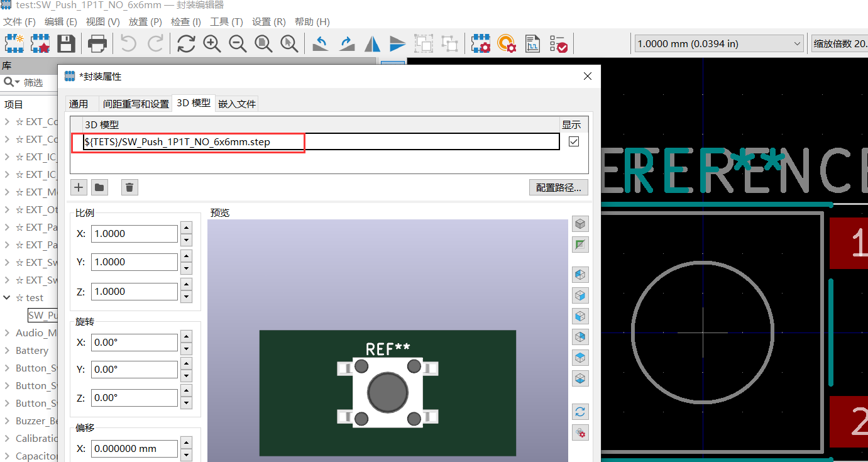The width and height of the screenshot is (868, 462).
Task: Browse for a 3D model file
Action: click(x=99, y=187)
